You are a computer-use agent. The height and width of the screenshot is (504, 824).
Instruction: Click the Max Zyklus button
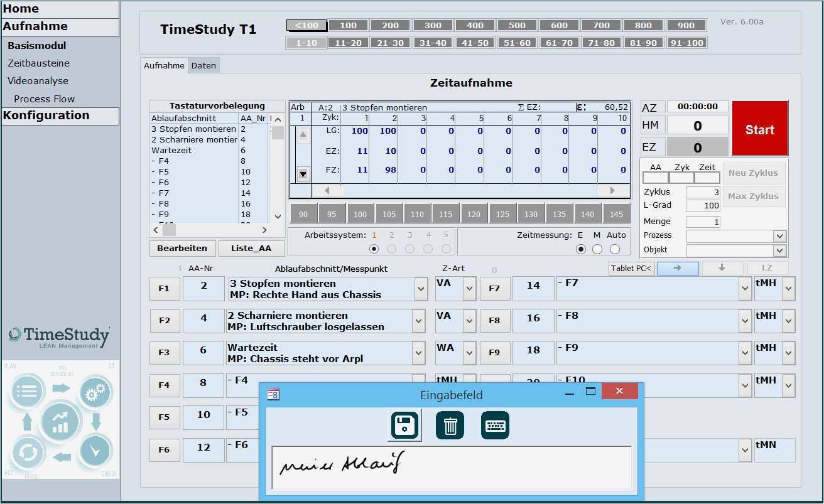click(x=754, y=196)
